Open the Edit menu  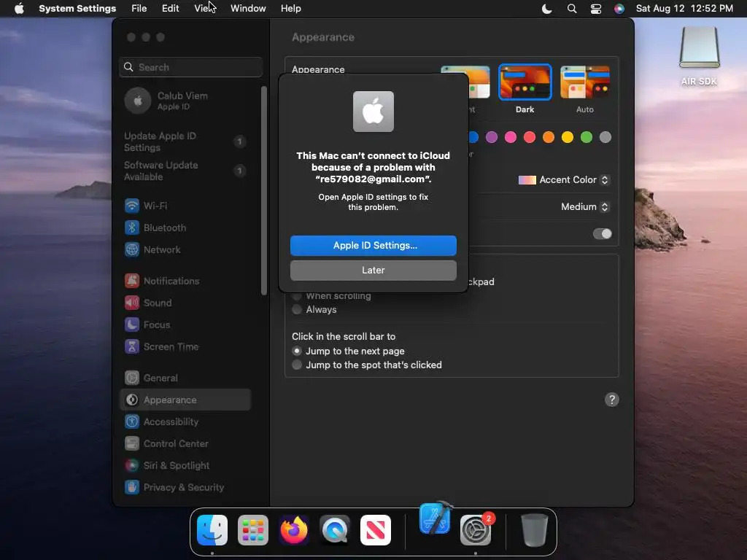(x=170, y=9)
